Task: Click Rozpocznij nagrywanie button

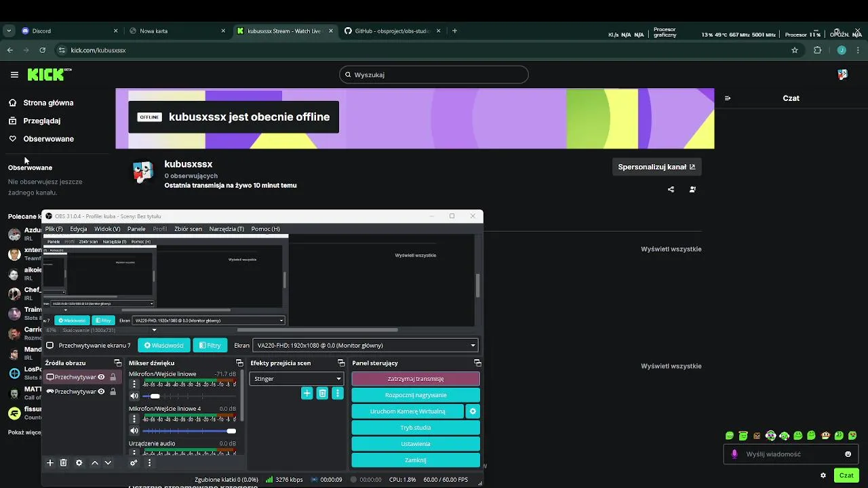Action: 416,395
